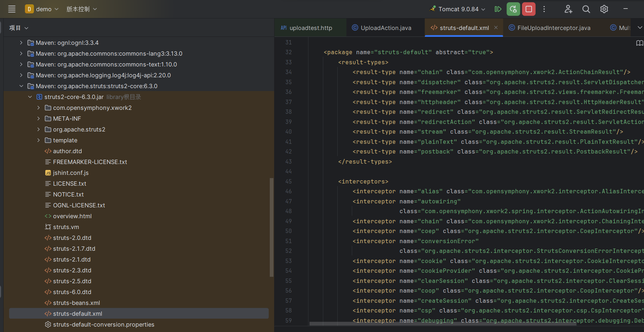Open the 项目 view selector dropdown
This screenshot has width=644, height=332.
tap(19, 28)
